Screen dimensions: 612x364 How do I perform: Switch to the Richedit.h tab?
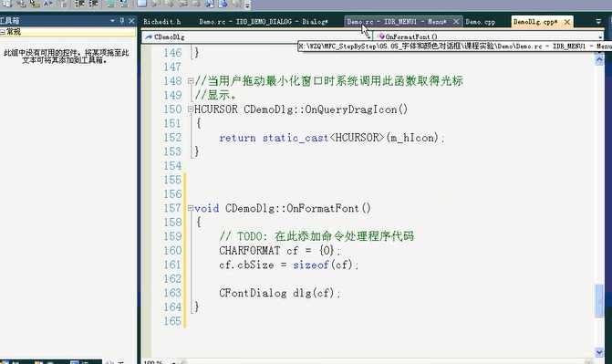(162, 22)
